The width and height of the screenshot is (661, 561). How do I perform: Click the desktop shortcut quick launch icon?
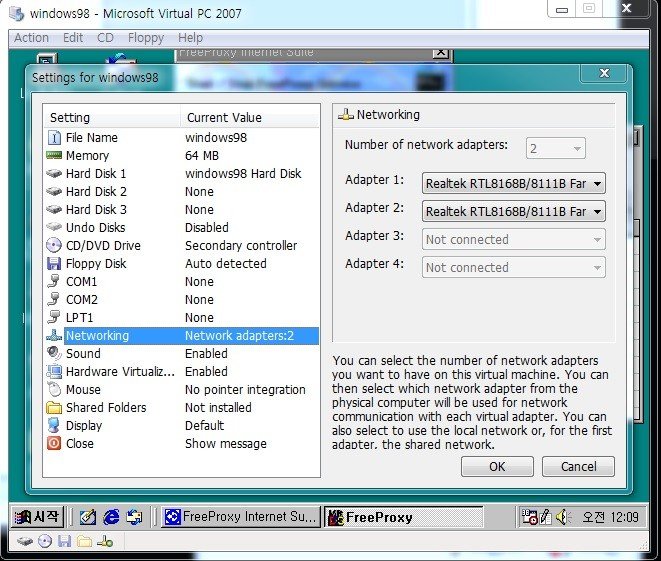click(88, 517)
